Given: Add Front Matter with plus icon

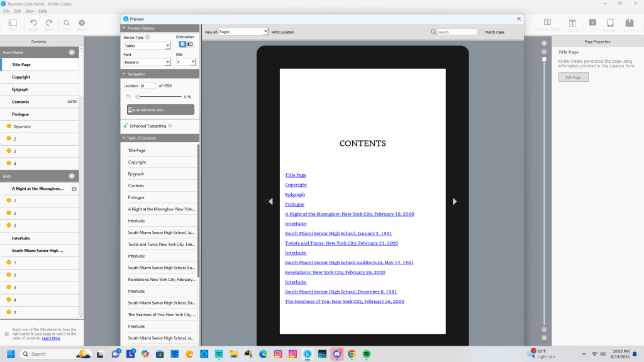Looking at the screenshot, I should [x=72, y=52].
